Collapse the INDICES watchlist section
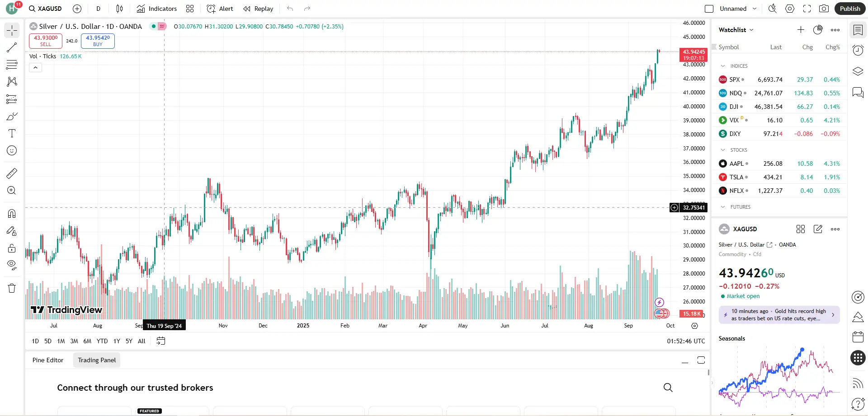Viewport: 868px width, 416px height. coord(723,66)
